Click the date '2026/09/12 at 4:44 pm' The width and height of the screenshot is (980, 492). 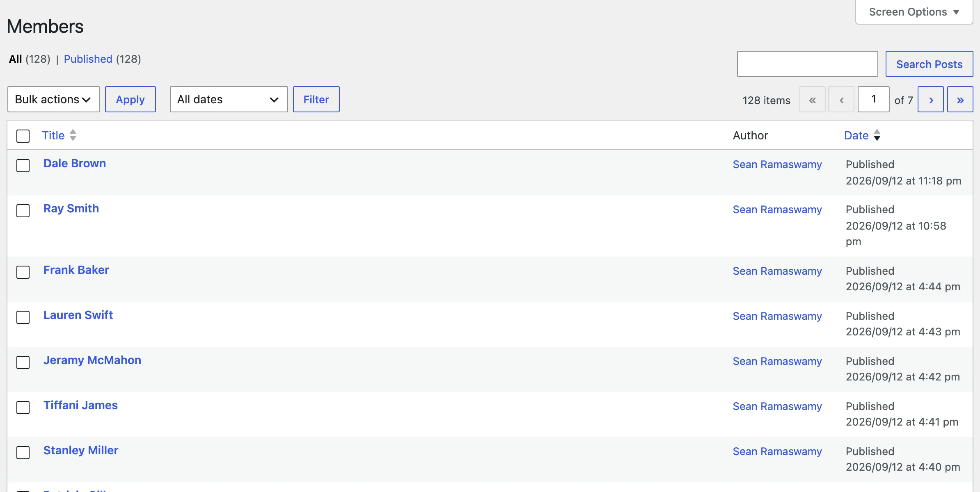pyautogui.click(x=903, y=287)
